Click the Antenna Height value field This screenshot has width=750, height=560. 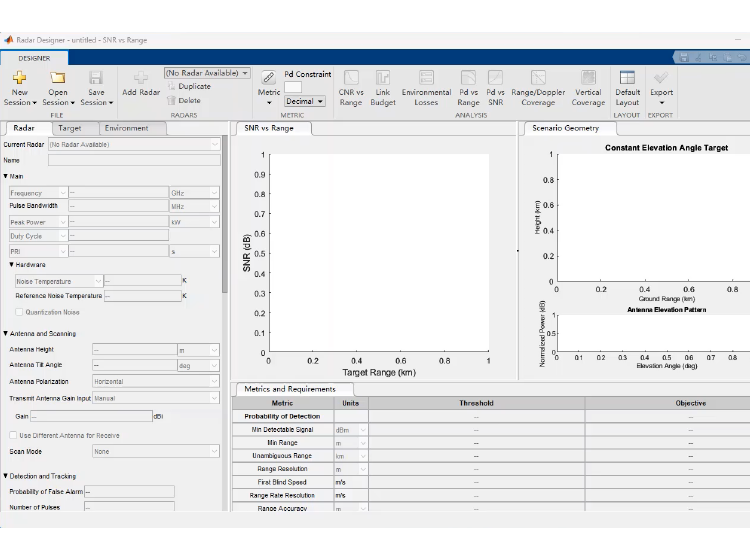[134, 350]
